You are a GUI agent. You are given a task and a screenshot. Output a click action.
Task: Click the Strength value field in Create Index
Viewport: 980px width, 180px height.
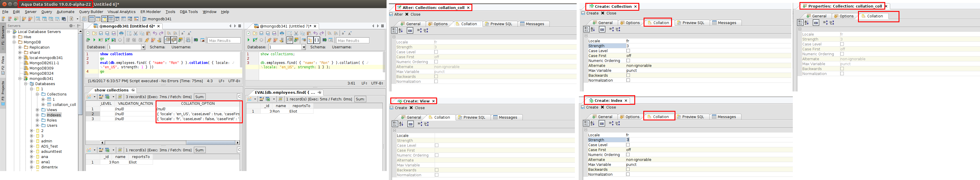[709, 140]
